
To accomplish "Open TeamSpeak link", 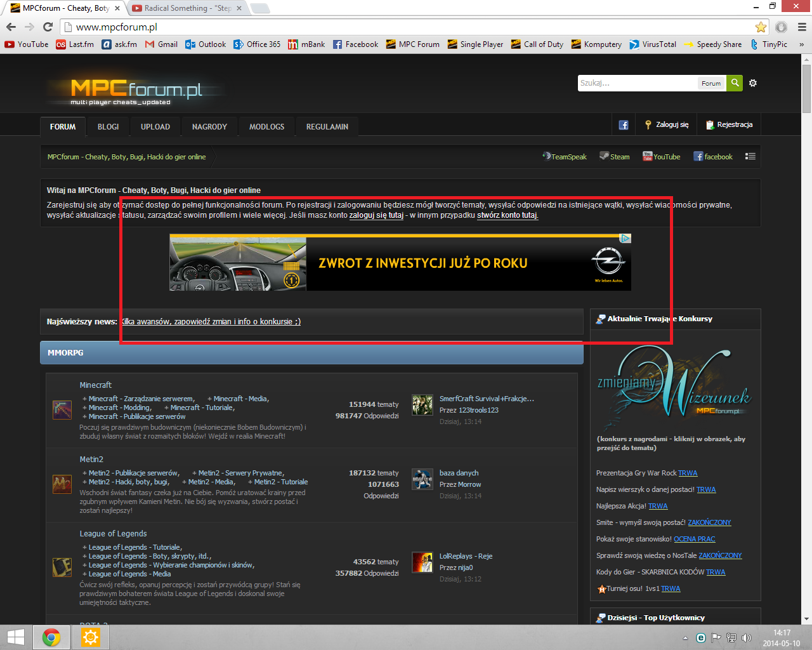I will coord(564,156).
